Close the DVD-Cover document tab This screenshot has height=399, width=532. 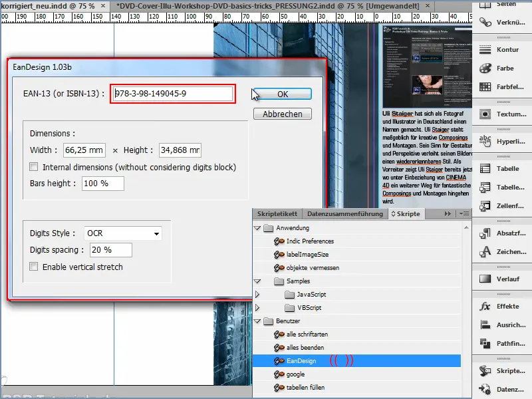428,6
